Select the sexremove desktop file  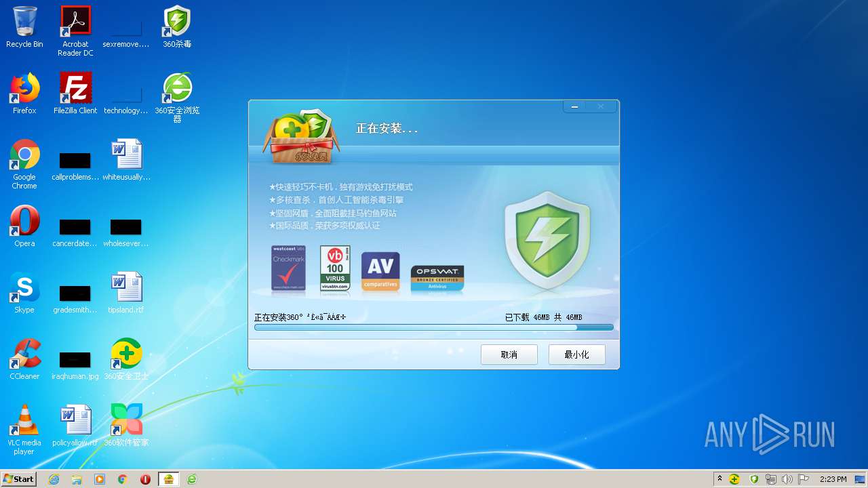click(x=125, y=31)
